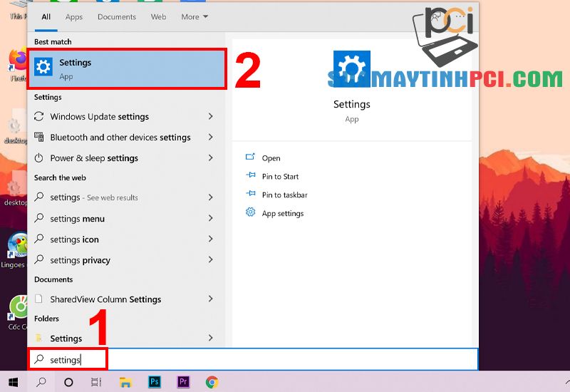
Task: Select the Web search tab
Action: point(159,16)
